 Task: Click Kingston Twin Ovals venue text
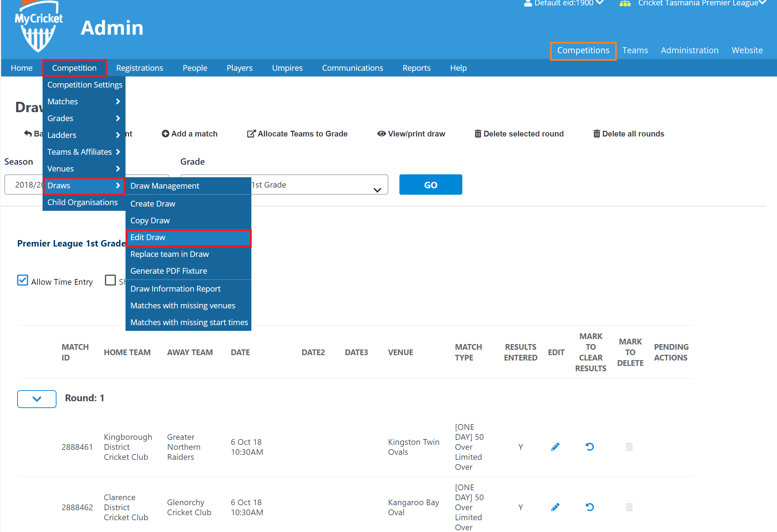(x=414, y=447)
